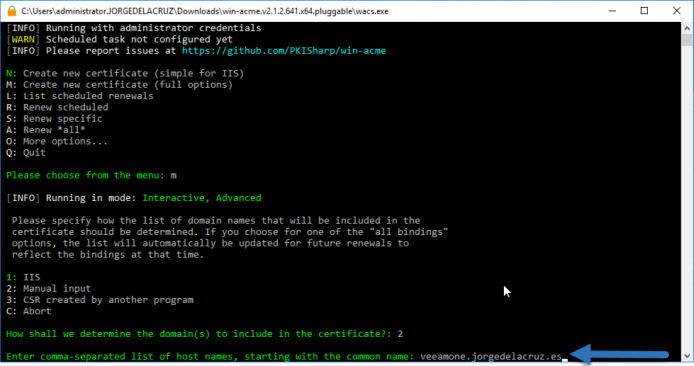Click the 'O: More options...' entry

[57, 141]
